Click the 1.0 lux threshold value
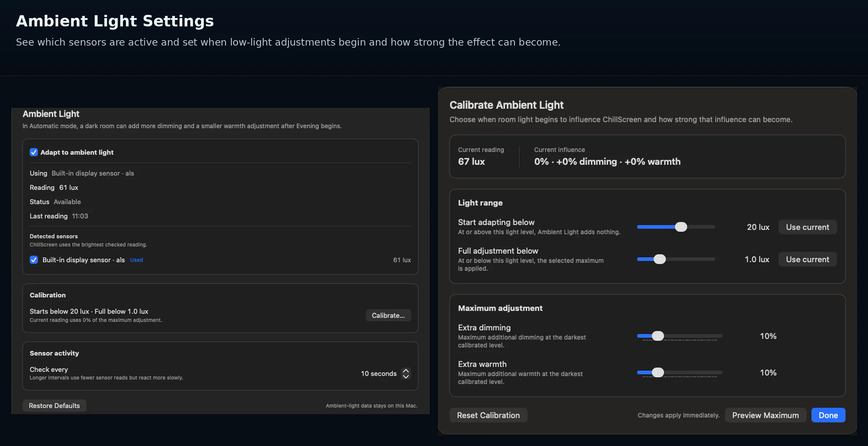868x446 pixels. [757, 259]
